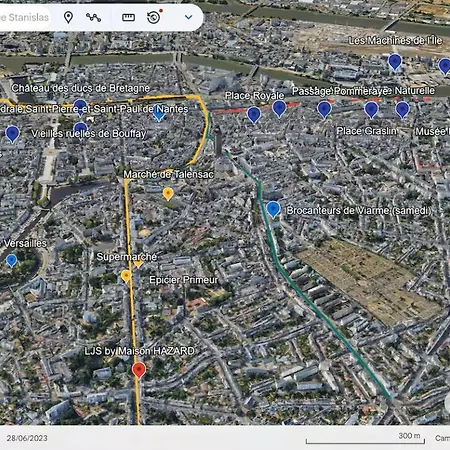Open the ruler measure tool
The image size is (450, 450).
(x=128, y=17)
